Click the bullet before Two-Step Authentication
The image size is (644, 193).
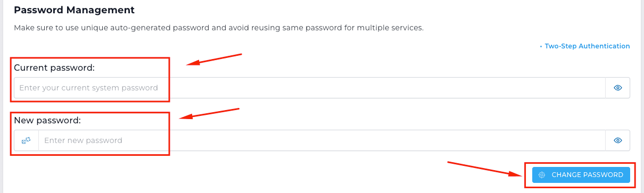pos(541,47)
